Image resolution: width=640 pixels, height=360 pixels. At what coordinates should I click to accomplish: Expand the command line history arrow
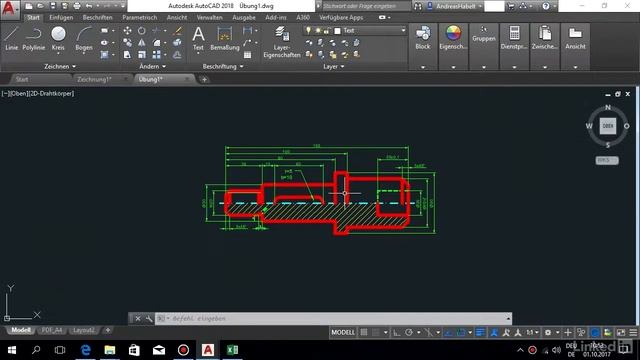click(508, 318)
